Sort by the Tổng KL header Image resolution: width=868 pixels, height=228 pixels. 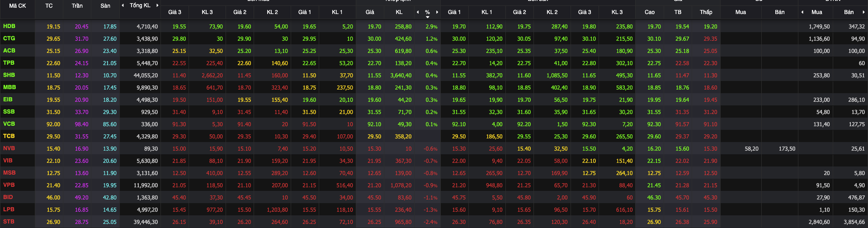tap(140, 5)
